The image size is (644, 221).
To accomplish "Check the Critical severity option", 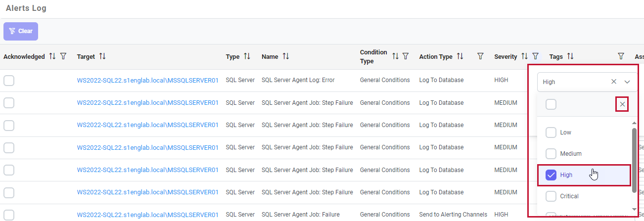I will [551, 196].
